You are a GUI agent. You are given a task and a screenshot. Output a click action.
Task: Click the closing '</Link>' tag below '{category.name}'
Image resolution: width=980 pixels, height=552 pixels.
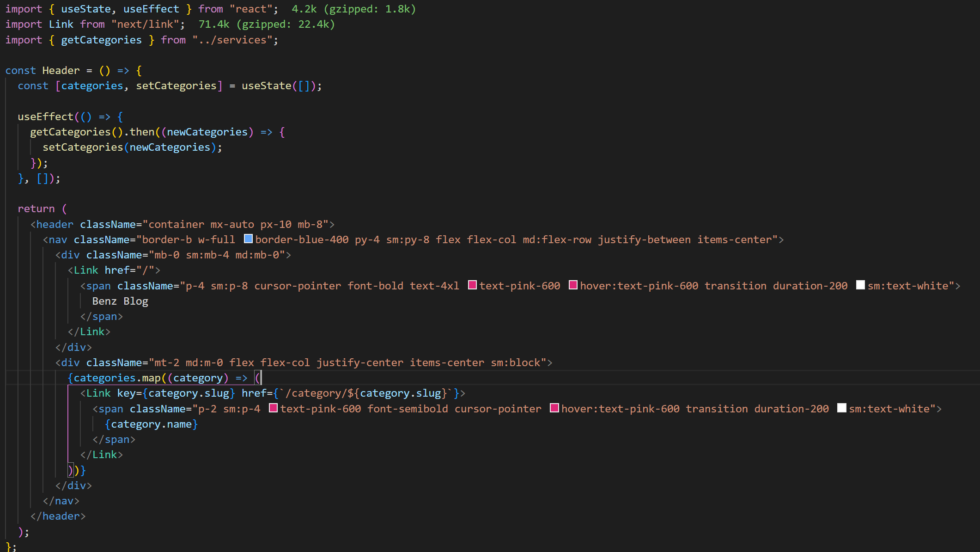pyautogui.click(x=101, y=455)
